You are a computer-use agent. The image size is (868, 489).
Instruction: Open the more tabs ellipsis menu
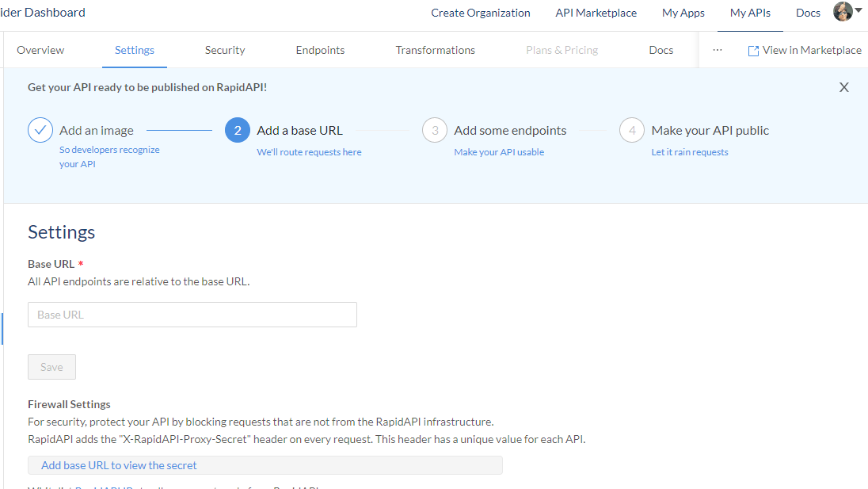pos(718,50)
